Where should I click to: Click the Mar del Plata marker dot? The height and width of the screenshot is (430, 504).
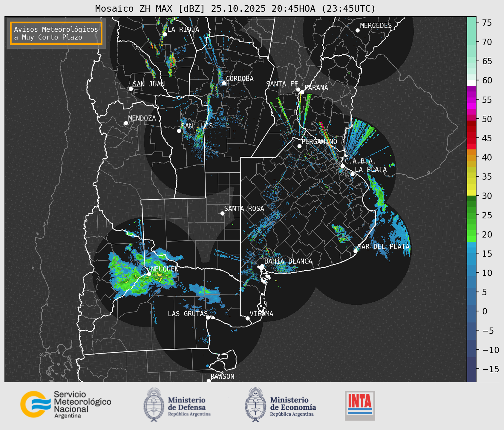point(356,251)
